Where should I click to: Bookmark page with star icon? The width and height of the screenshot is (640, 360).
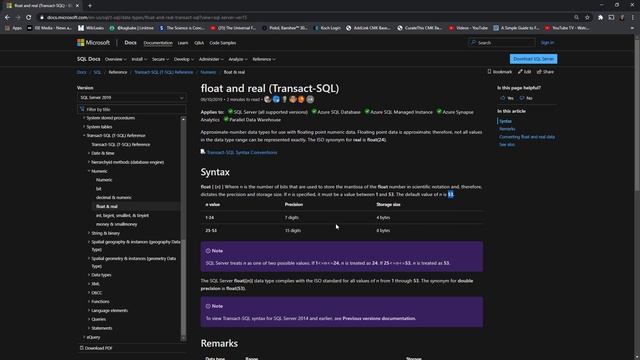(x=587, y=18)
